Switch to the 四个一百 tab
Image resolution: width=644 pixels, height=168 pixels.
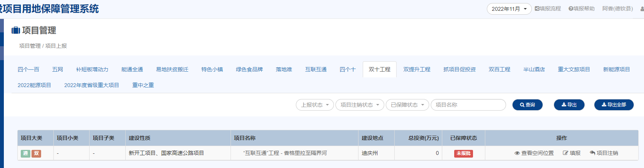click(28, 69)
